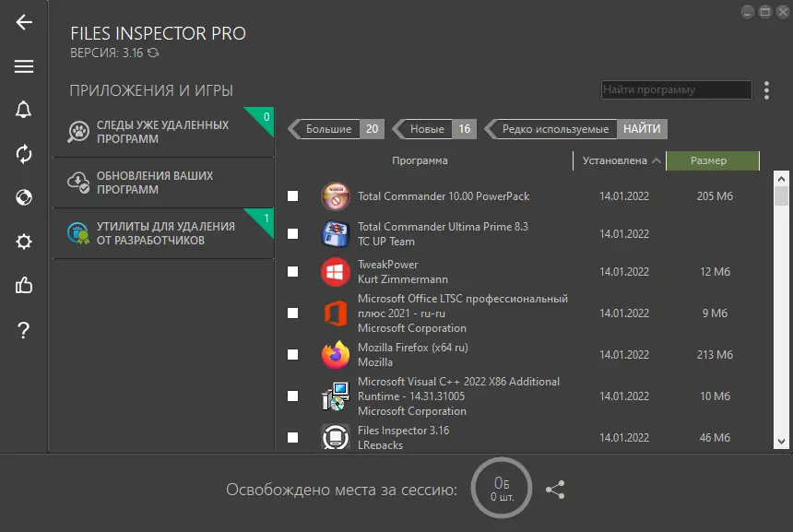Click the refresh arrows sidebar icon
This screenshot has height=532, width=793.
pyautogui.click(x=24, y=154)
